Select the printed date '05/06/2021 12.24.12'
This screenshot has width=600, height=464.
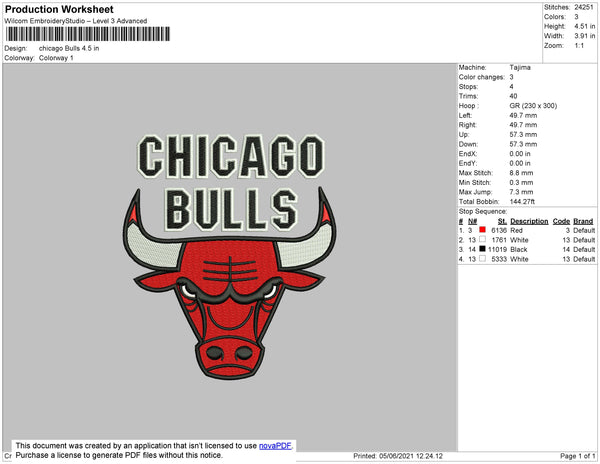(x=411, y=456)
